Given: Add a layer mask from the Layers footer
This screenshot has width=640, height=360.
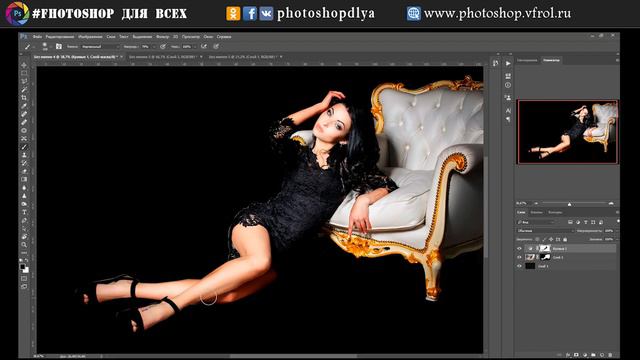Looking at the screenshot, I should click(x=576, y=355).
